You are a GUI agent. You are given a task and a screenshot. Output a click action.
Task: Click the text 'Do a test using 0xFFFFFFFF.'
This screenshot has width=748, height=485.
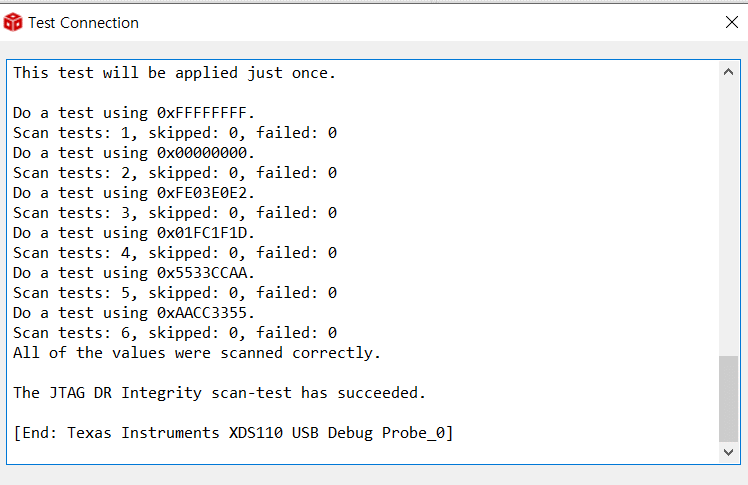(x=134, y=113)
